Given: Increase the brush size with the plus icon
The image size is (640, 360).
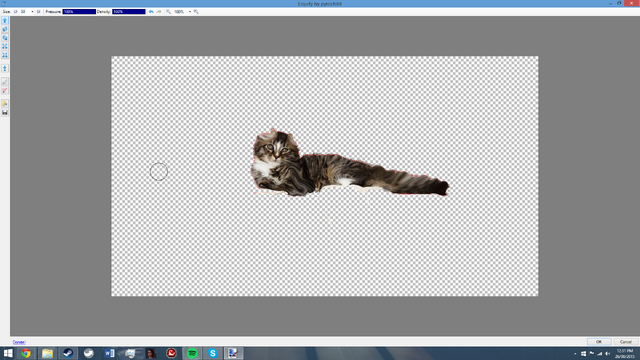Looking at the screenshot, I should [x=39, y=12].
